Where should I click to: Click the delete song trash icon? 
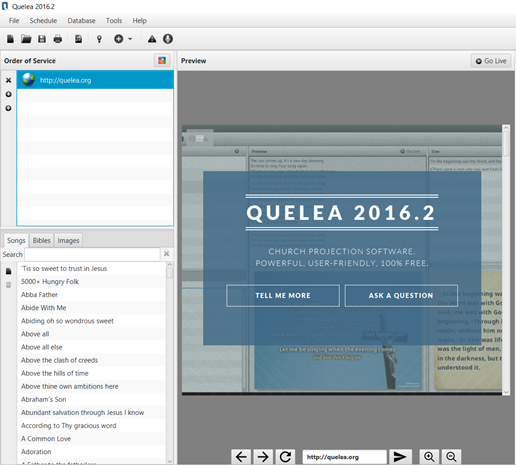click(x=9, y=285)
